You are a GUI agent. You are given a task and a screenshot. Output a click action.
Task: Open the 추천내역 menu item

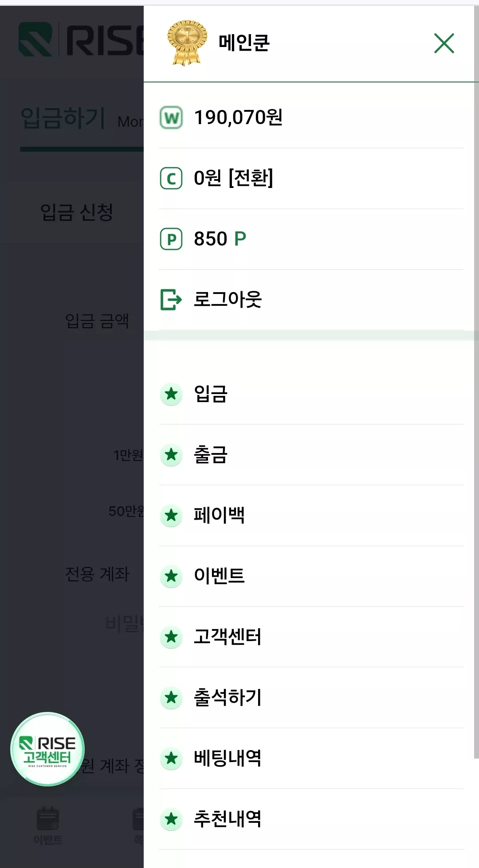[x=311, y=819]
